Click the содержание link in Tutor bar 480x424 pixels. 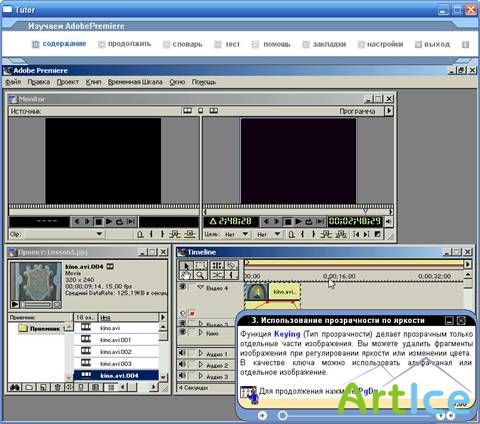[64, 44]
